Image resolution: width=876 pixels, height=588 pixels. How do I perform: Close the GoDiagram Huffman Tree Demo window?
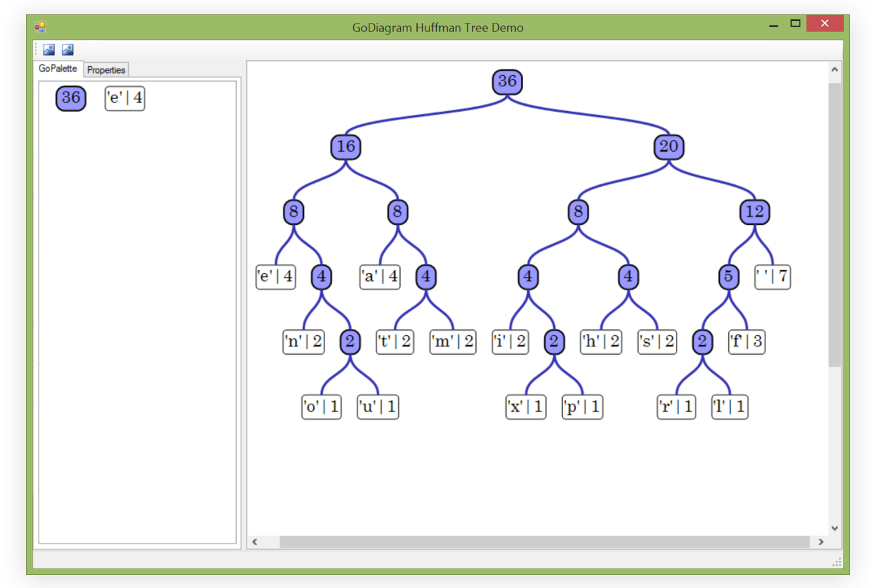[x=825, y=24]
